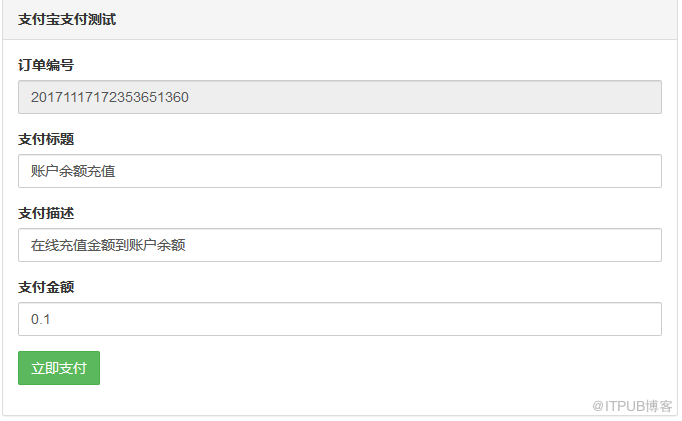Click blank white space beside 立即支付 button
The width and height of the screenshot is (682, 421).
pos(350,368)
